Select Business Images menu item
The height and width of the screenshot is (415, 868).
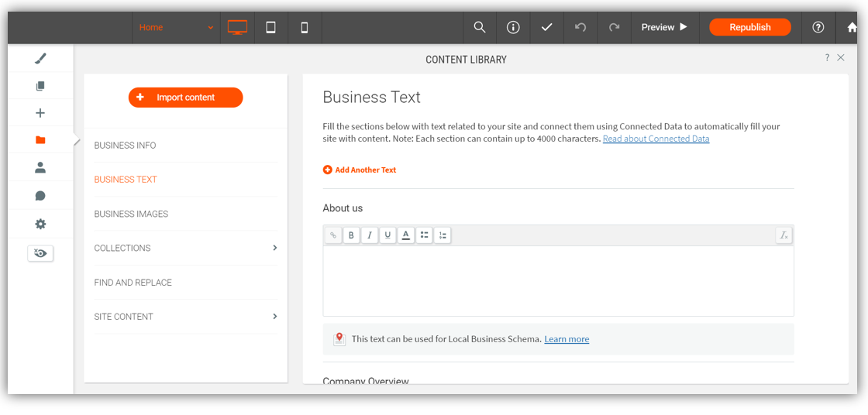point(131,214)
